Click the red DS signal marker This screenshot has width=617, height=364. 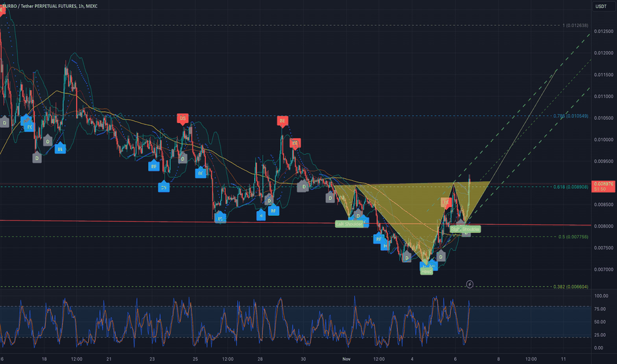[x=183, y=118]
